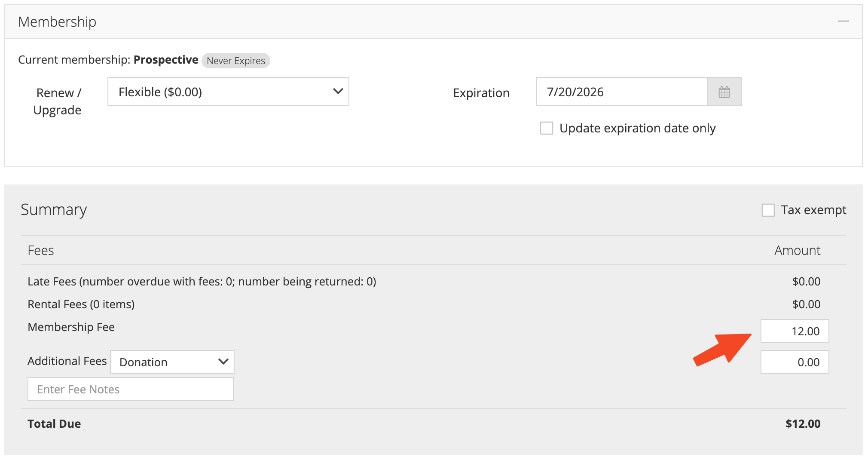Click the bold Prospective membership text
The image size is (868, 460).
166,60
